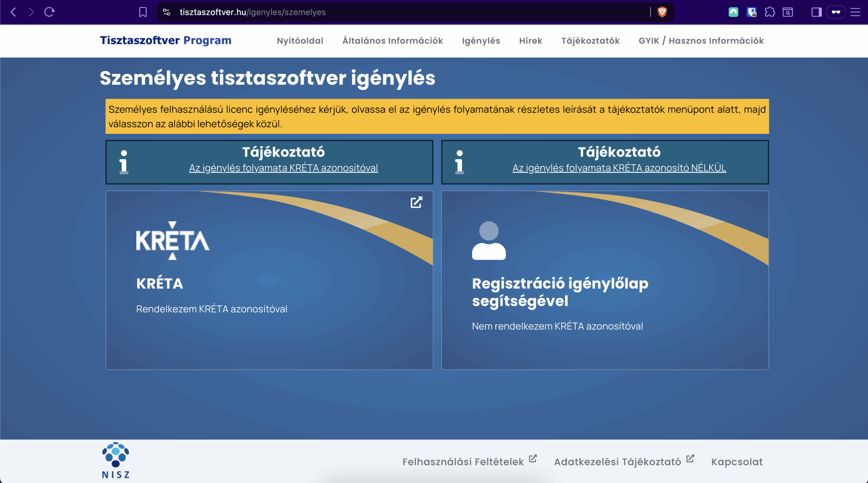
Task: Toggle the browser sidebar panel
Action: pyautogui.click(x=816, y=12)
